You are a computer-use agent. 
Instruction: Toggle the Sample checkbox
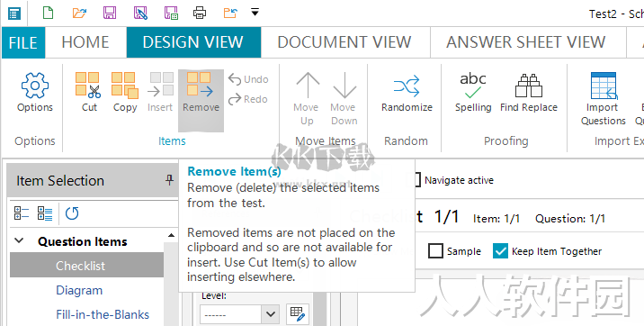pyautogui.click(x=435, y=250)
